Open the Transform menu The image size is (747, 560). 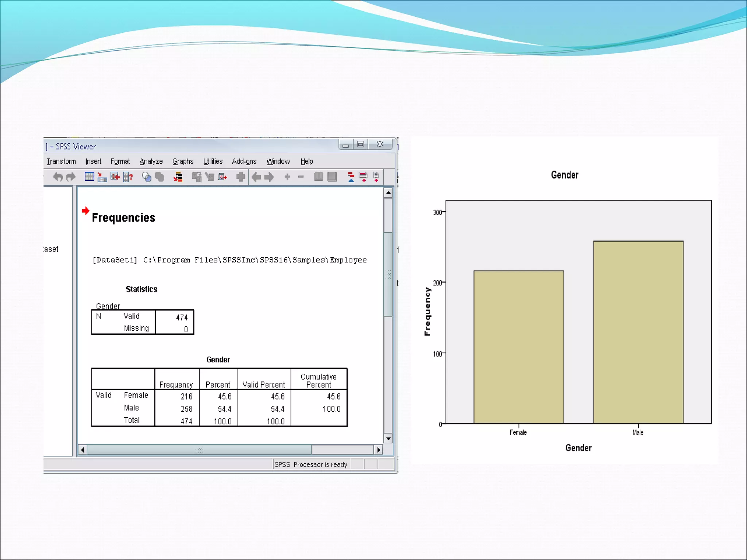pyautogui.click(x=61, y=161)
